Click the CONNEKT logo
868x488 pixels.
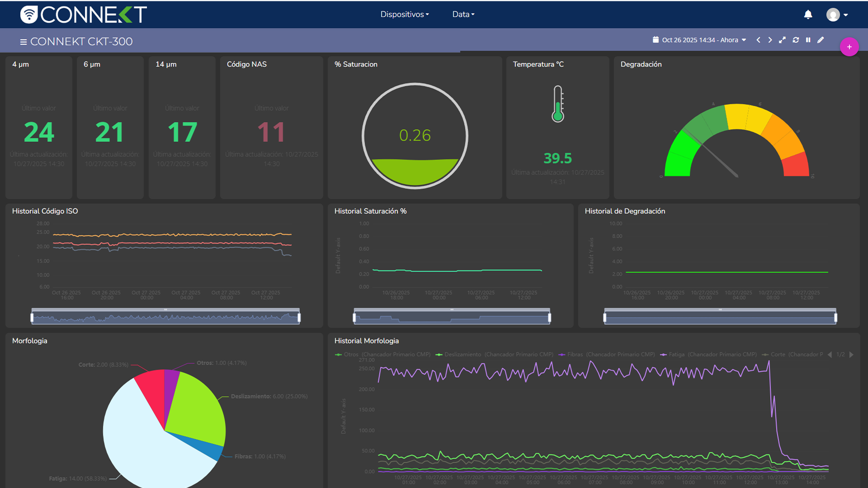pos(84,14)
